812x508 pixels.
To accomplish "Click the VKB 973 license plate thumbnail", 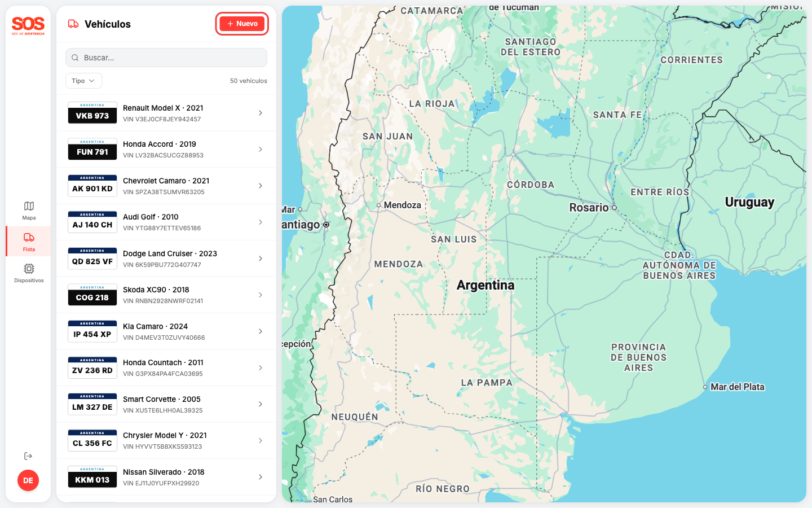I will click(x=92, y=113).
